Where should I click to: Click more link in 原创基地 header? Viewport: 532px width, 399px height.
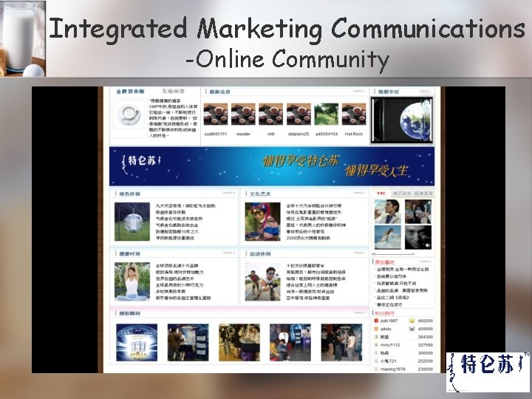tap(425, 262)
